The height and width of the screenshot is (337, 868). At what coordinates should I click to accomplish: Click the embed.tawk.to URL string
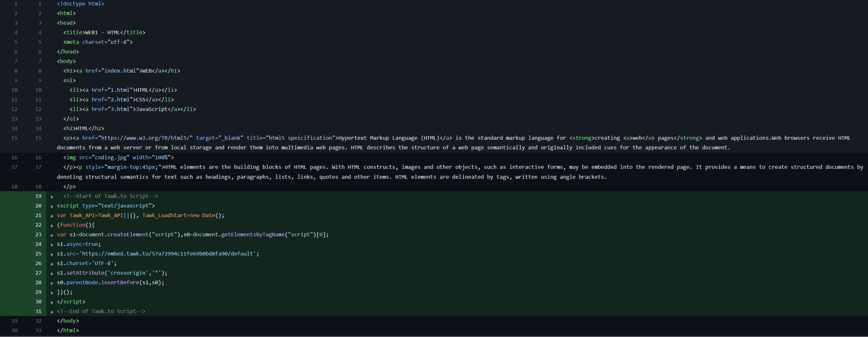click(169, 254)
